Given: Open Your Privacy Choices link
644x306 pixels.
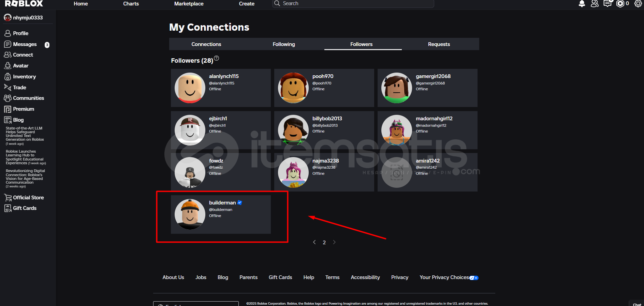Looking at the screenshot, I should 449,277.
